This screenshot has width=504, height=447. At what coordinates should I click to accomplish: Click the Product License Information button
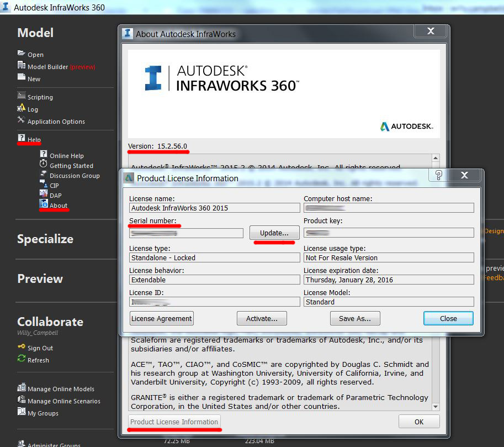point(174,422)
